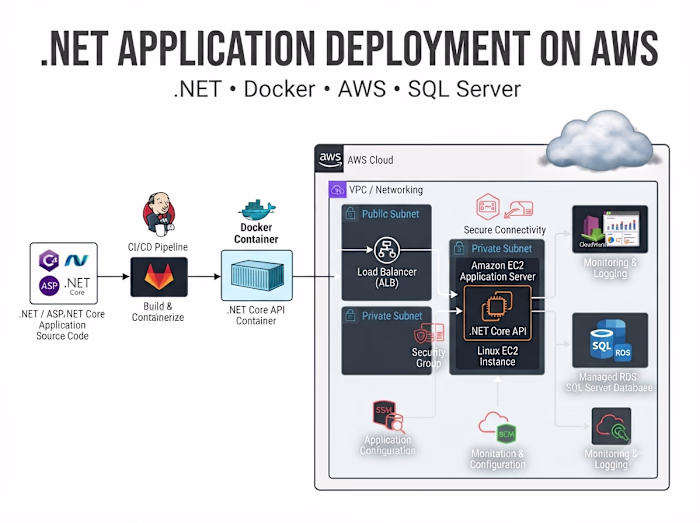The width and height of the screenshot is (700, 523).
Task: Click the 'Public Subnet' heading
Action: coord(390,214)
